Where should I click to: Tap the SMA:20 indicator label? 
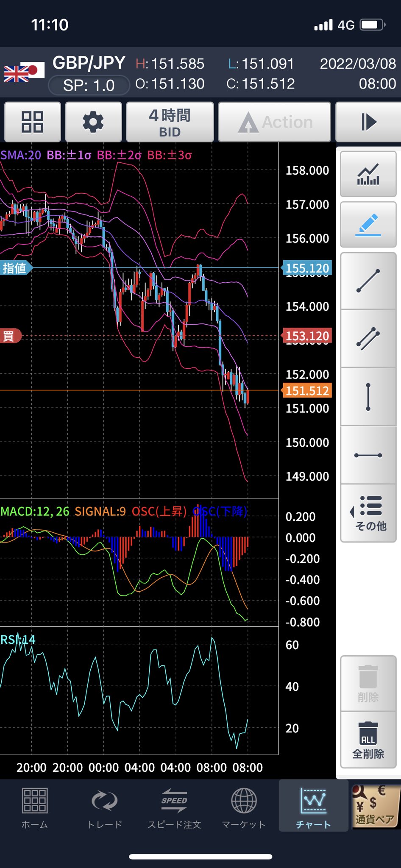(21, 155)
